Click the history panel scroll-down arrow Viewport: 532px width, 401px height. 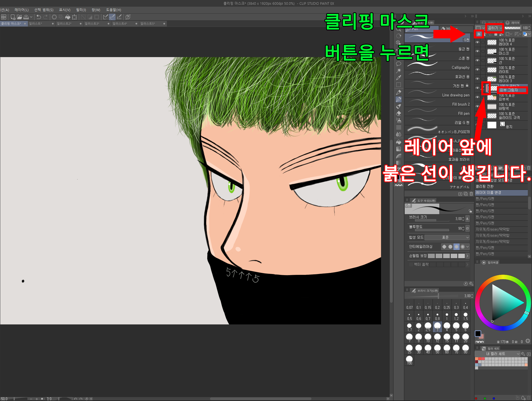[x=529, y=256]
